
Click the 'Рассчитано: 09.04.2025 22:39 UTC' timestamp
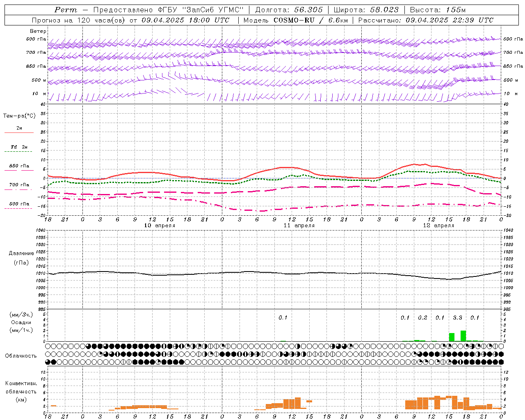(x=426, y=20)
